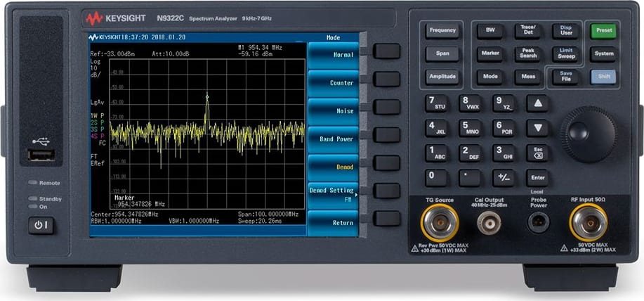Click the Mode hard key

click(490, 77)
